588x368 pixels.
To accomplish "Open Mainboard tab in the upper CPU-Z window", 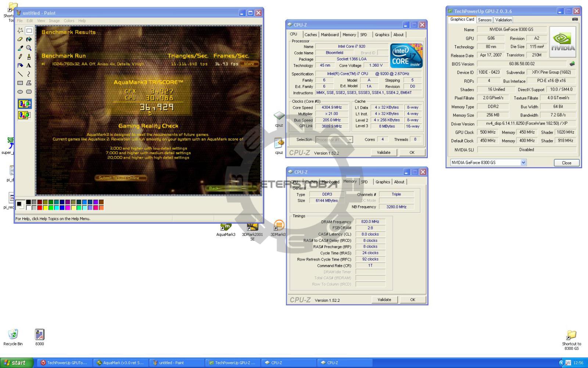I will (x=330, y=35).
